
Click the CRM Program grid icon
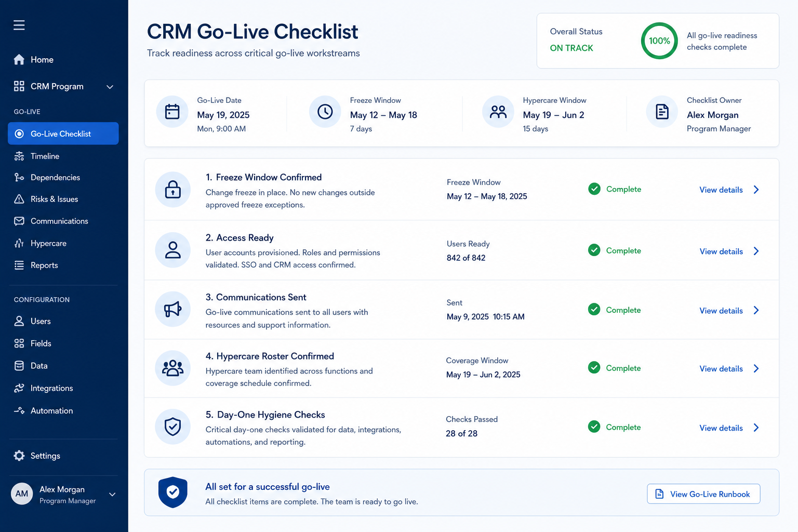pyautogui.click(x=19, y=86)
